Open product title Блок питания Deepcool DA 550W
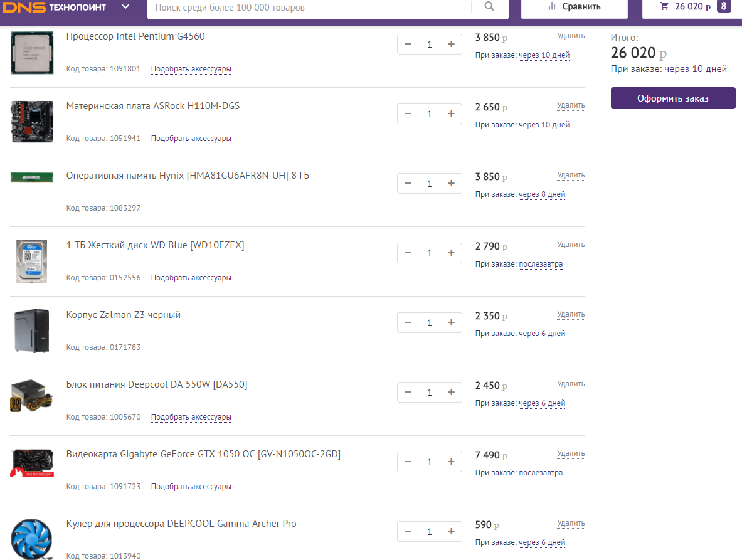742x560 pixels. (157, 384)
